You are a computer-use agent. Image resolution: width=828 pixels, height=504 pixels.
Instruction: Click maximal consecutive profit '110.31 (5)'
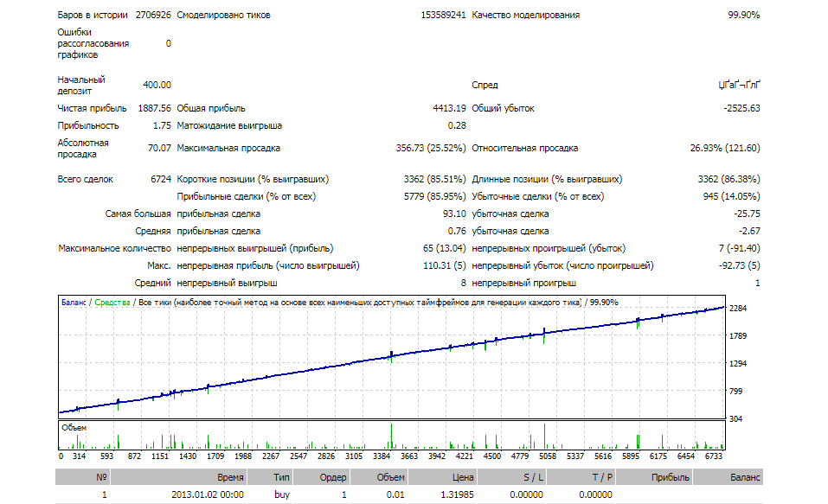point(444,265)
